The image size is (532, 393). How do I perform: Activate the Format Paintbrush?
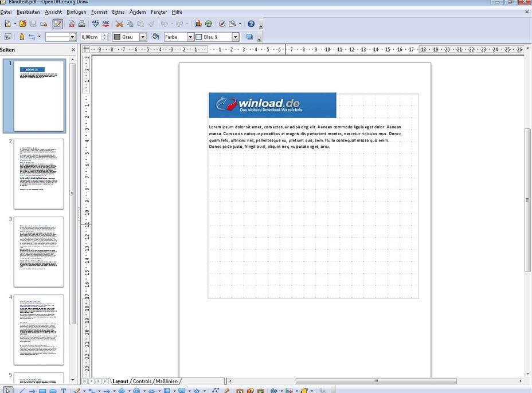tap(151, 23)
